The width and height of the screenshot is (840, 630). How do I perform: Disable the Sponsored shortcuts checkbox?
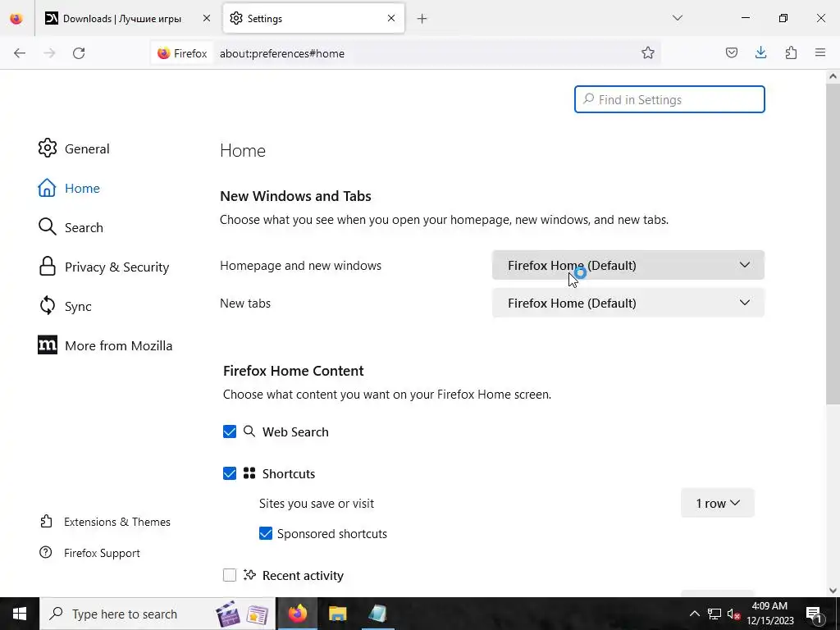pos(266,533)
